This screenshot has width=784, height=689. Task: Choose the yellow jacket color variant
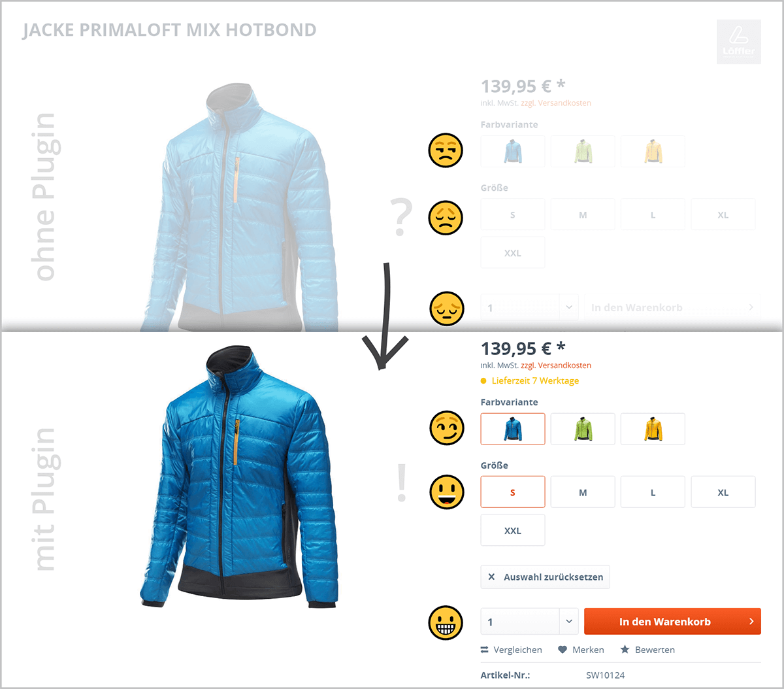pos(653,429)
